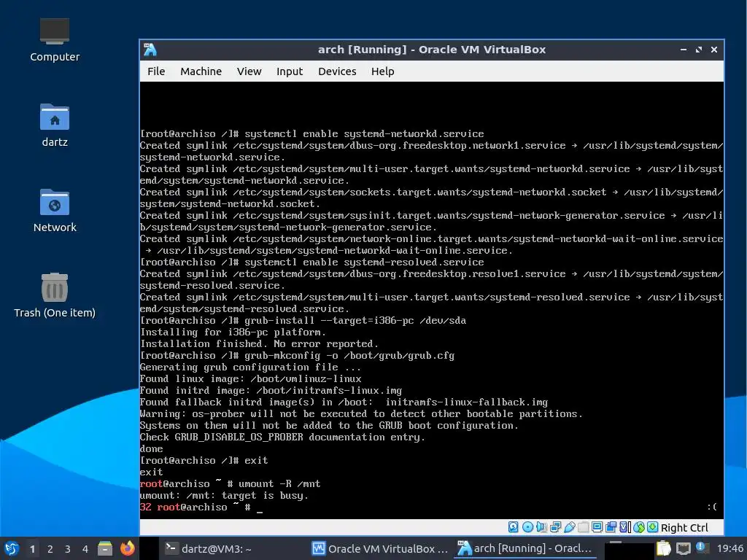Click the Right Ctrl host key label
This screenshot has height=560, width=747.
coord(684,528)
